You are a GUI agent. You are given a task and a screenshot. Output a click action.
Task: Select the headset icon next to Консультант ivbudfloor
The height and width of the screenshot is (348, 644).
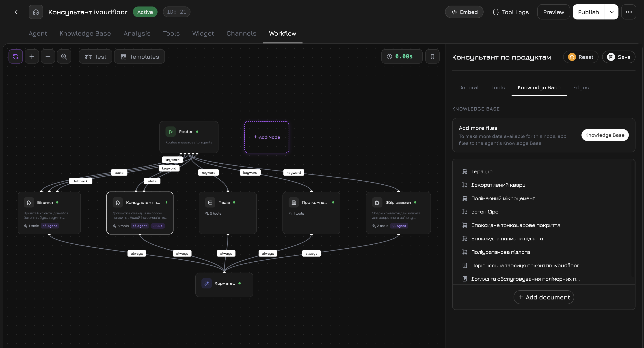click(35, 12)
